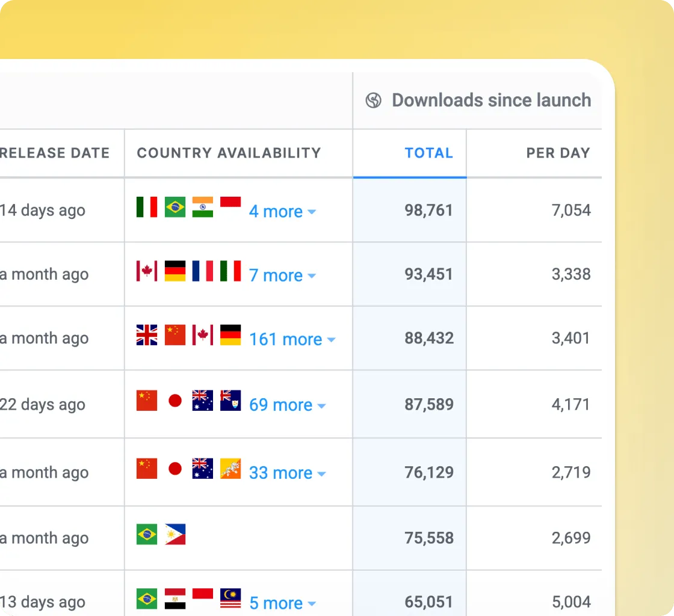The height and width of the screenshot is (616, 674).
Task: Click the '14 days ago' release date
Action: (x=43, y=211)
